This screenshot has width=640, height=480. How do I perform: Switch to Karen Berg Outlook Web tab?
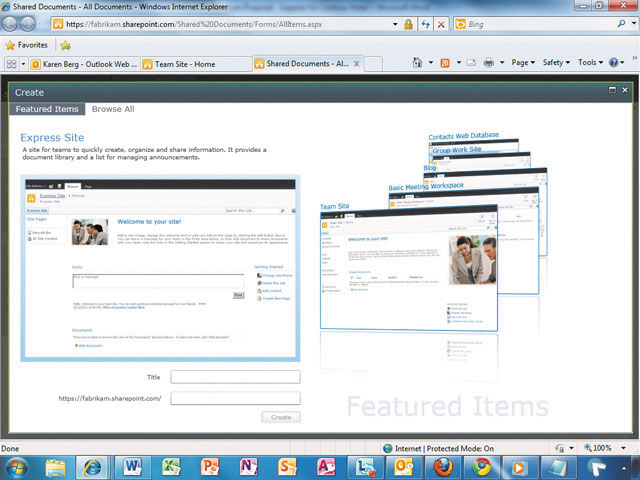tap(85, 64)
